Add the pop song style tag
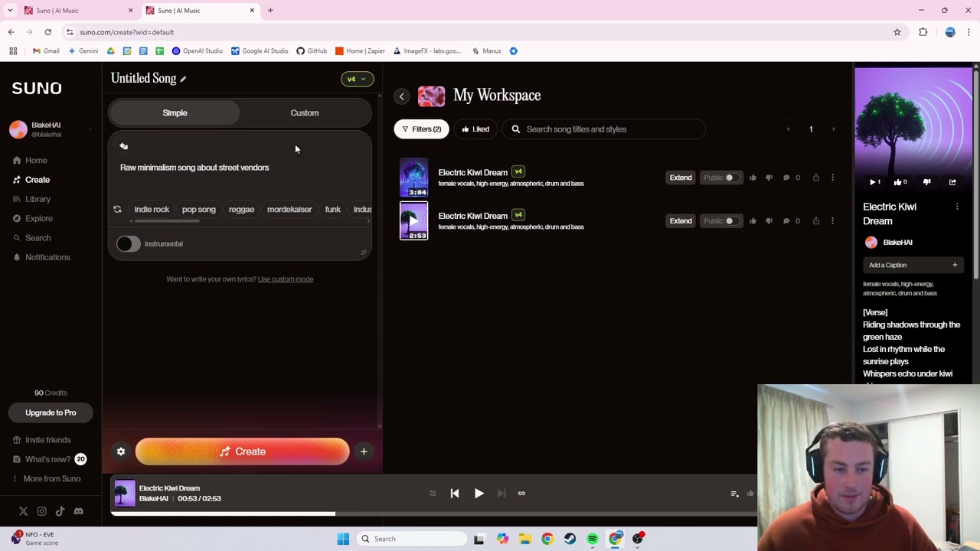Screen dimensions: 980x551 click(x=198, y=209)
